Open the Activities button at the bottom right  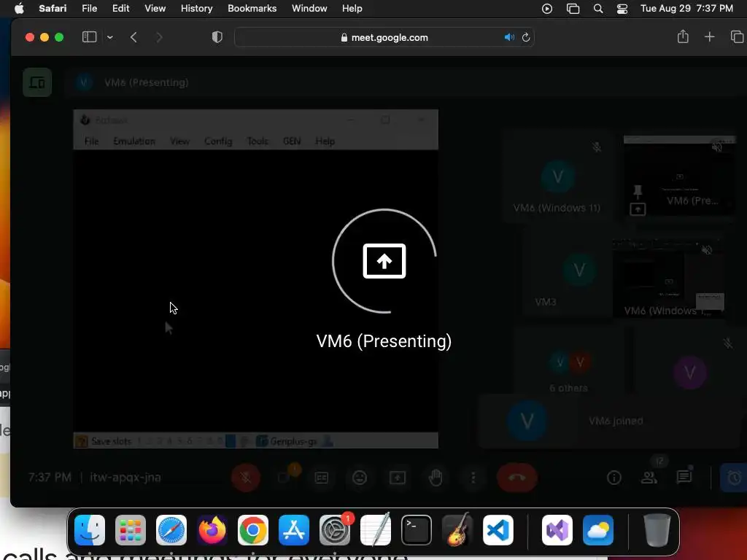tap(734, 477)
